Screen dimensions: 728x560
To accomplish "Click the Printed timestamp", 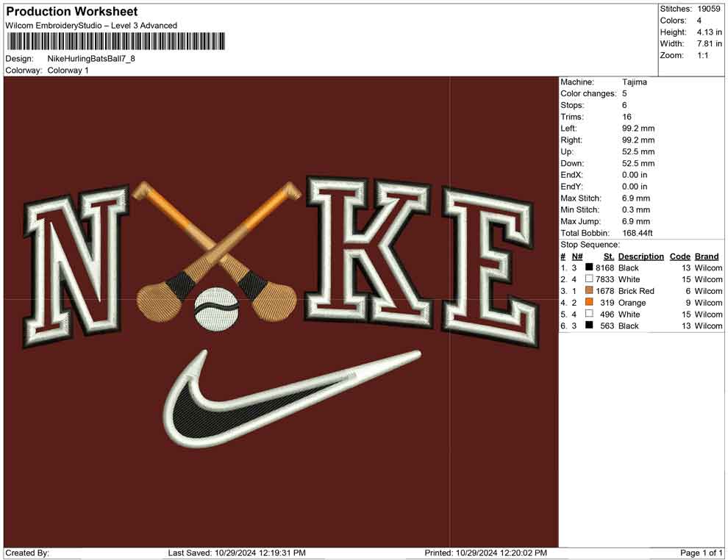I will pyautogui.click(x=485, y=553).
